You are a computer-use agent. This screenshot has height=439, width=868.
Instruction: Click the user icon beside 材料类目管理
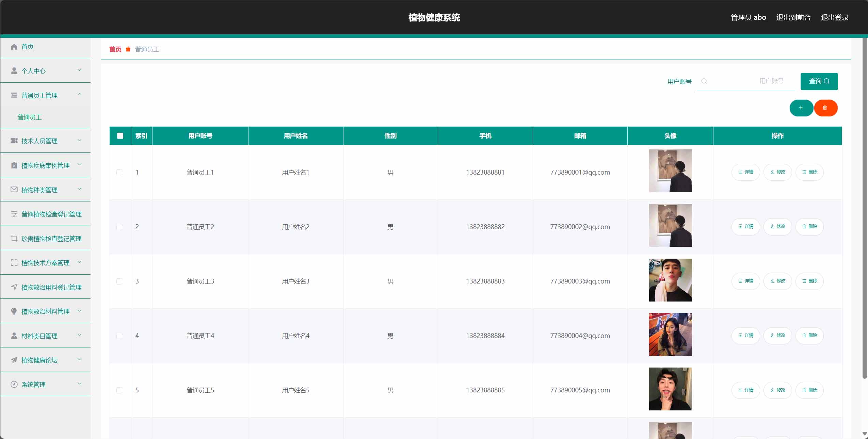(14, 336)
